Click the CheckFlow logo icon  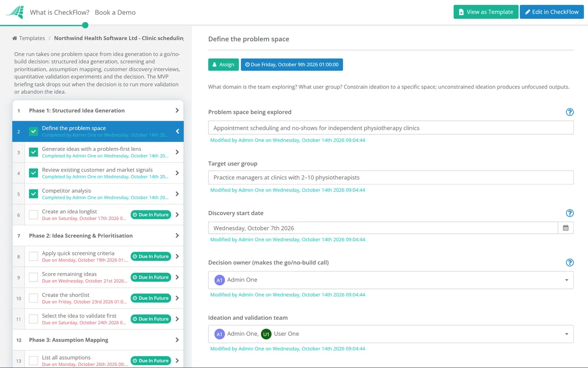[15, 12]
